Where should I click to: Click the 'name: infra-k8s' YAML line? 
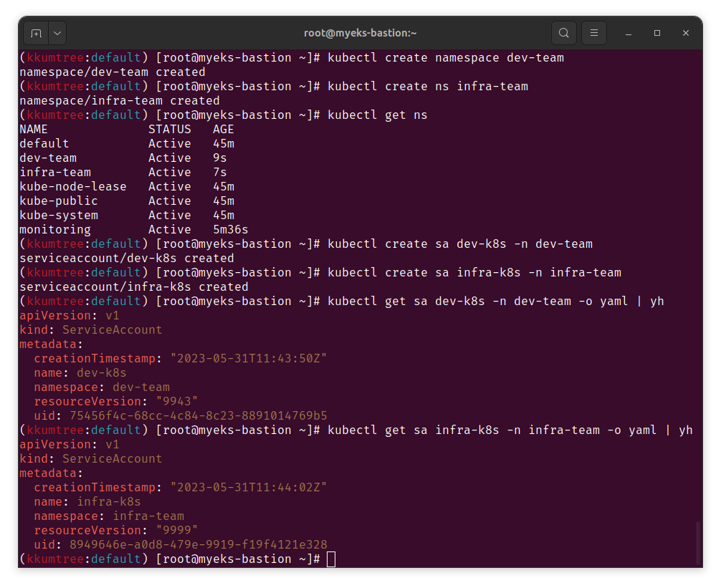coord(87,501)
